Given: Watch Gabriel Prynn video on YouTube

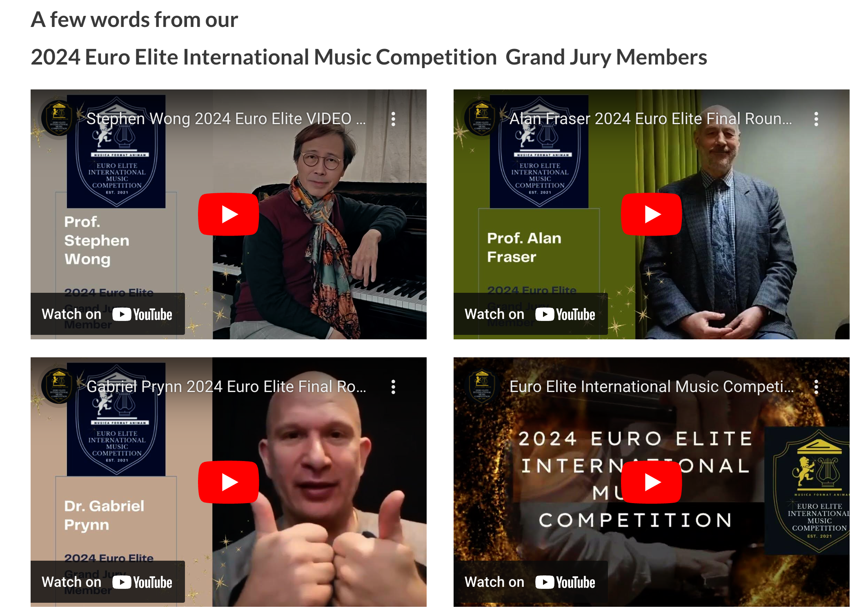Looking at the screenshot, I should point(107,582).
